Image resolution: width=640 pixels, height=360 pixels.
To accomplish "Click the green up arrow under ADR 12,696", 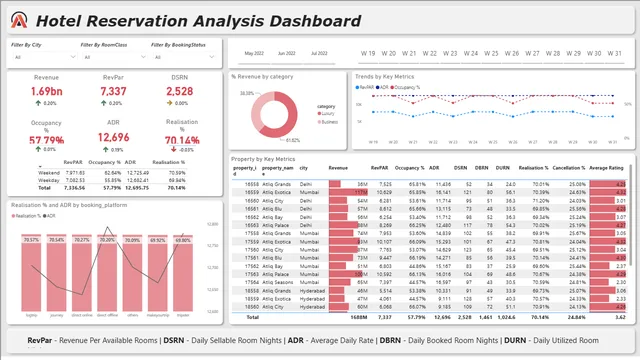I will (105, 149).
